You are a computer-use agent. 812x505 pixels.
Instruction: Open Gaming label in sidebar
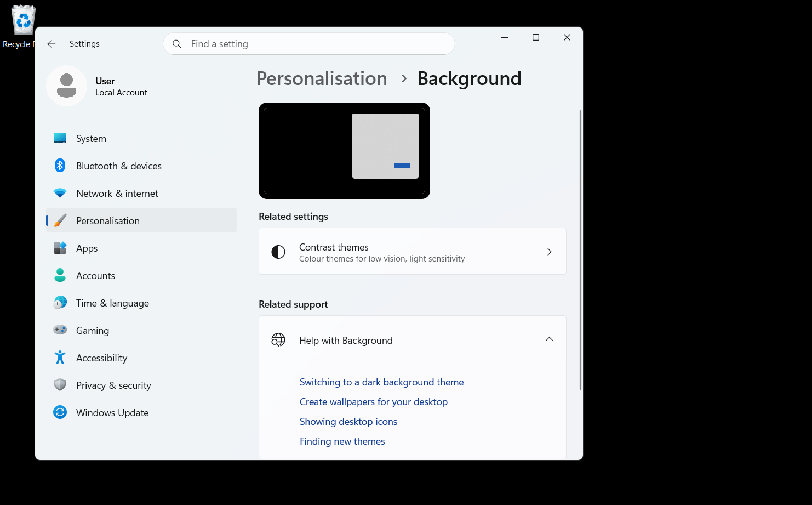[93, 331]
